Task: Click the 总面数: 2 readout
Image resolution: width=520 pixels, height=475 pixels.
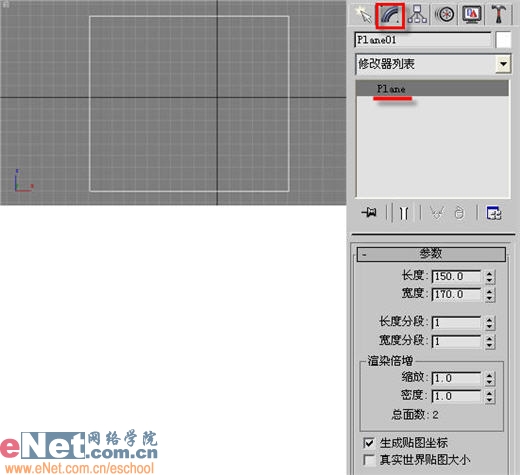Action: point(415,415)
